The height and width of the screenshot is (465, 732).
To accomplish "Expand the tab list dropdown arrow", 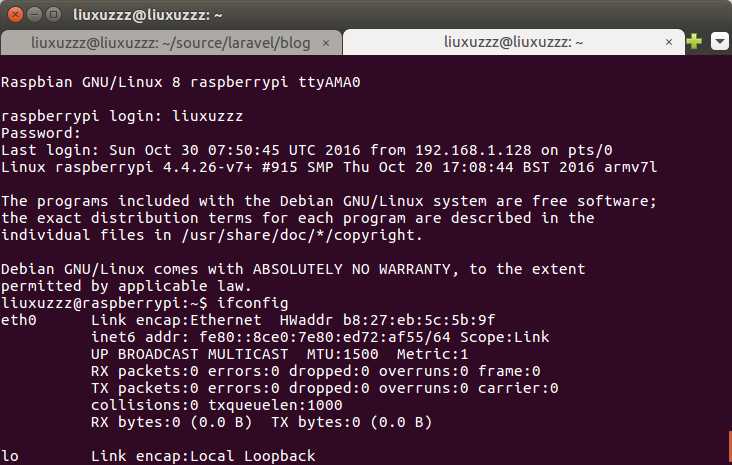I will pyautogui.click(x=719, y=42).
